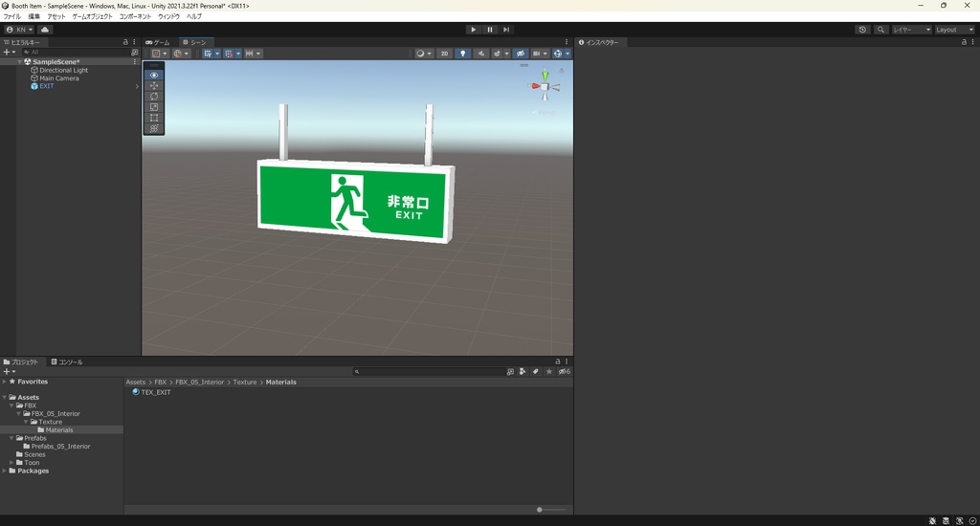Open the Help (ヘルプ) menu

[193, 17]
